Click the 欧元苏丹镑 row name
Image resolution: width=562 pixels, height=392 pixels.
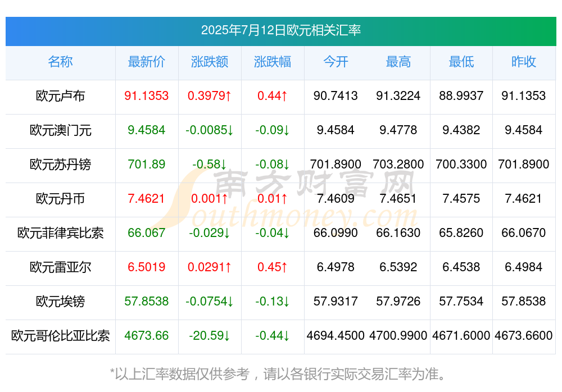click(60, 164)
